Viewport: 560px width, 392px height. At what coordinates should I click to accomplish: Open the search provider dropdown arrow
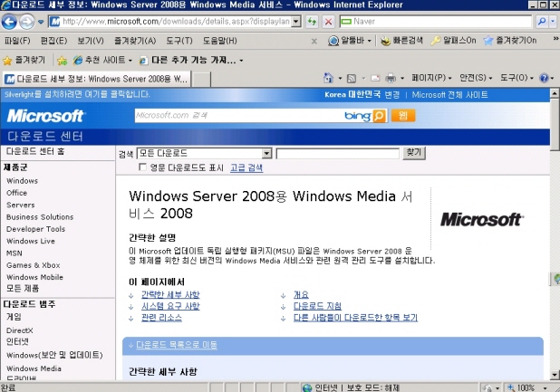coord(553,22)
